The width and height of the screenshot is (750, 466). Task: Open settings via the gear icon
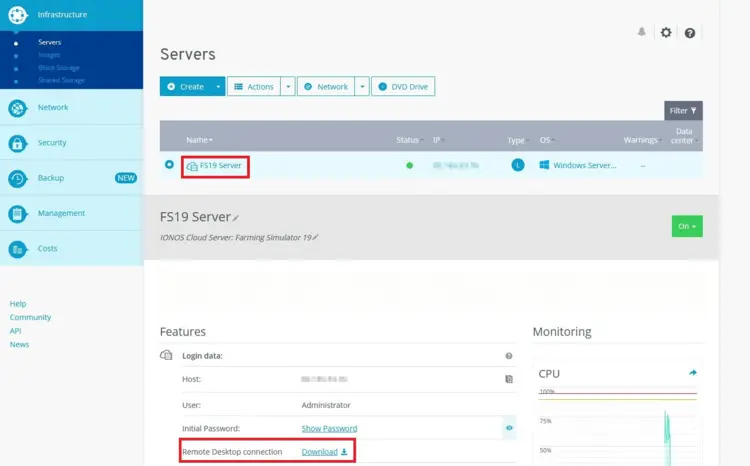point(666,32)
